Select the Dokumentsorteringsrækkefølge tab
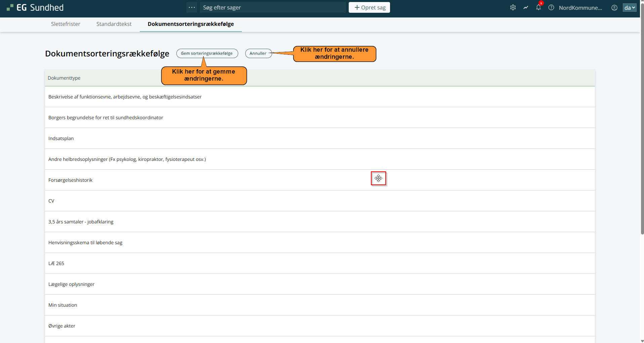Viewport: 644px width, 343px height. [x=190, y=24]
